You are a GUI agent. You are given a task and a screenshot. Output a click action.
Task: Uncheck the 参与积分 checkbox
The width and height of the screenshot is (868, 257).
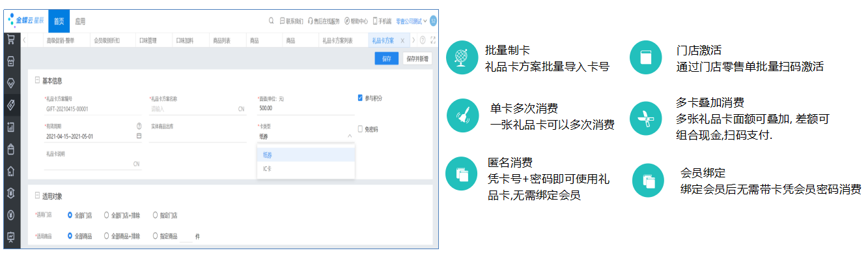click(360, 98)
